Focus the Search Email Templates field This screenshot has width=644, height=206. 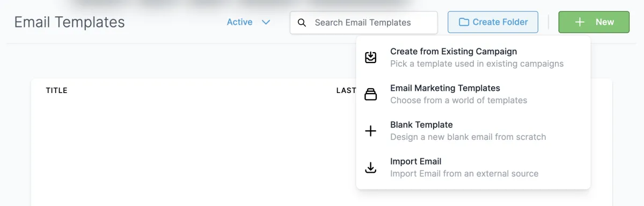coord(364,23)
